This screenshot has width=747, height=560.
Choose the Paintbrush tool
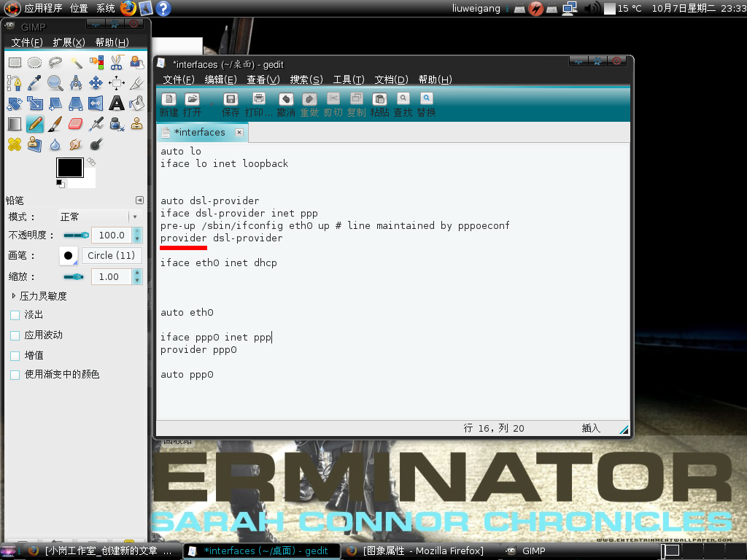(x=55, y=124)
